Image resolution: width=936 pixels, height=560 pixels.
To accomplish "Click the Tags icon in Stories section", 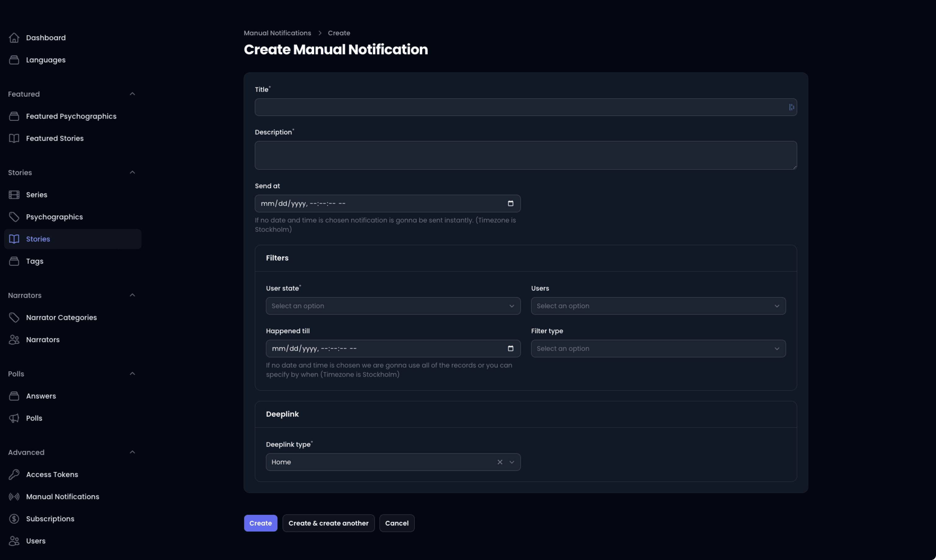I will [13, 261].
